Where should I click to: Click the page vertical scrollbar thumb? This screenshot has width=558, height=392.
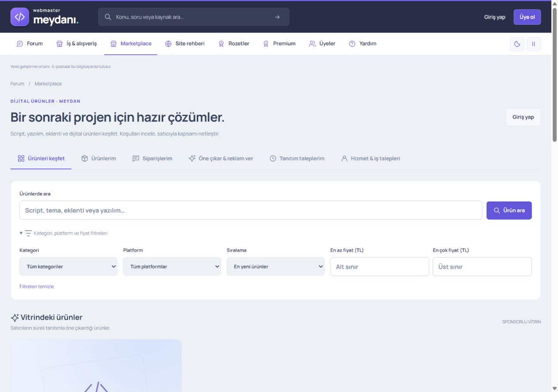(554, 75)
